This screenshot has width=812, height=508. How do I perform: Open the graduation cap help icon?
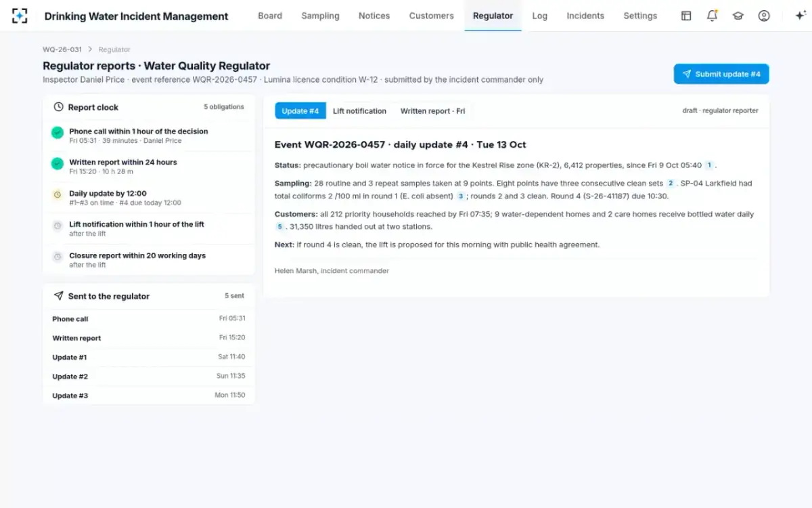[x=738, y=16]
